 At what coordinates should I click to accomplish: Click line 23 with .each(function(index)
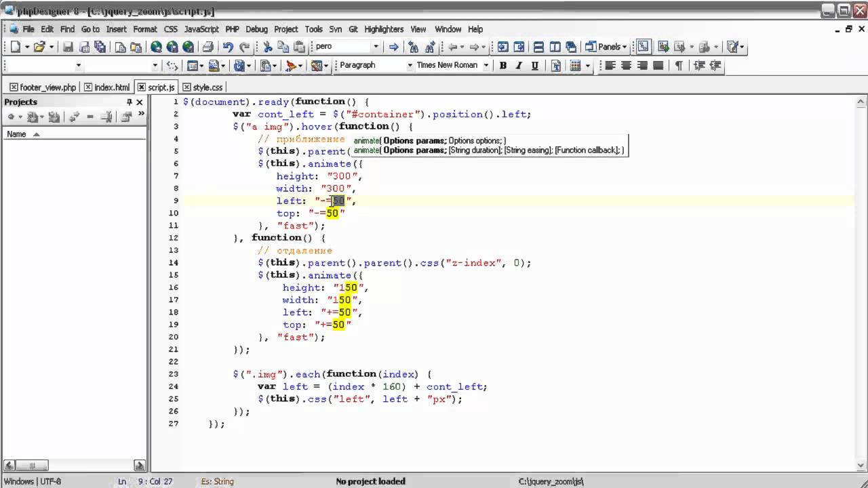click(332, 374)
